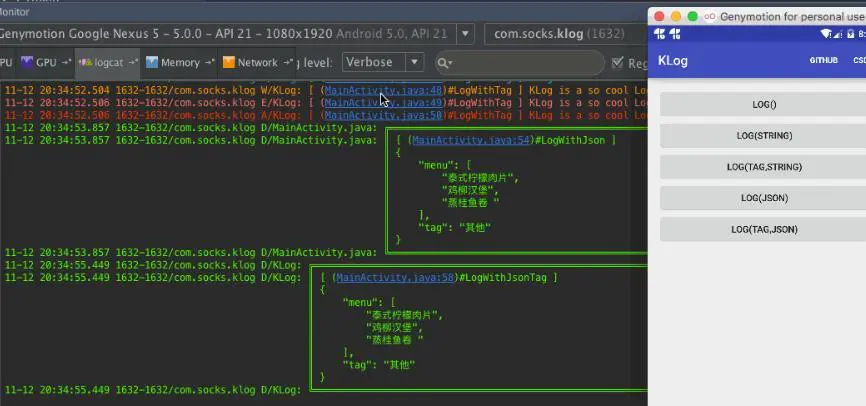Viewport: 866px width, 406px height.
Task: Open the MainActivity.java:58 link
Action: (395, 277)
